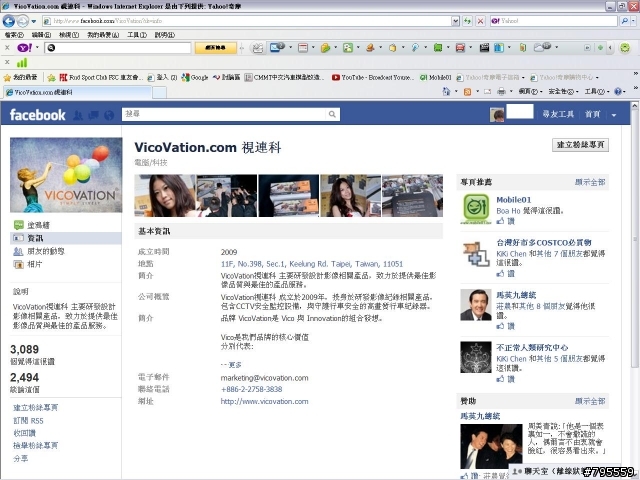
Task: Open Facebook messages icon
Action: 93,115
